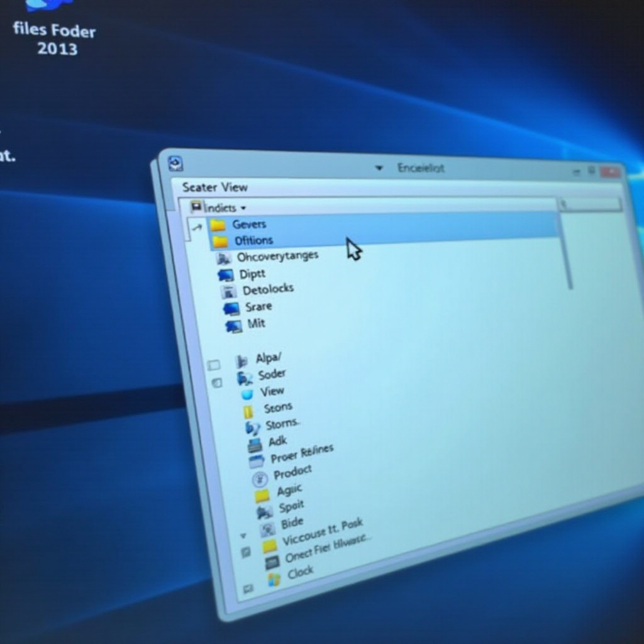644x644 pixels.
Task: Click the Gevers folder icon
Action: click(218, 225)
